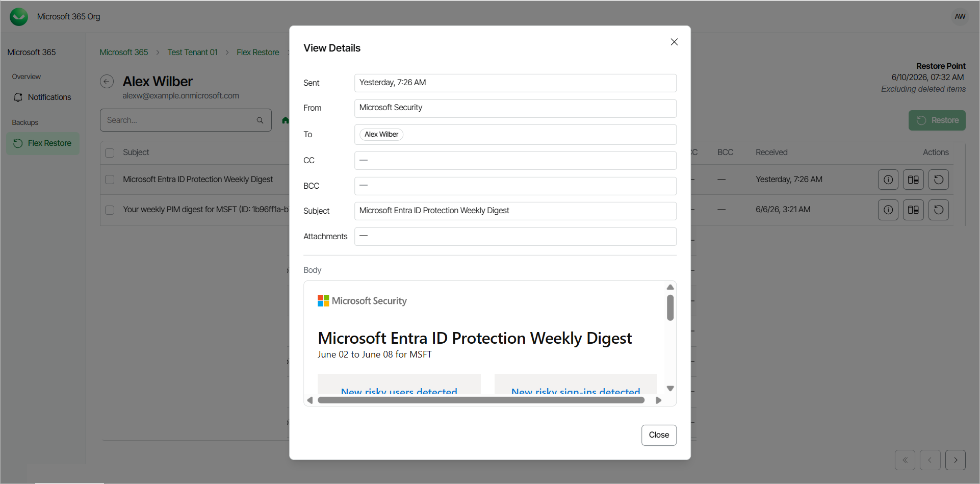Click the green Restore button

pyautogui.click(x=937, y=120)
